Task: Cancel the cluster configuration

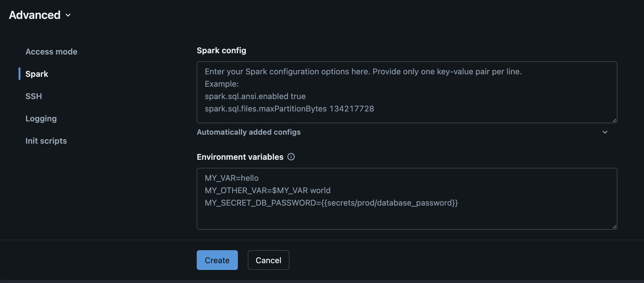Action: coord(268,260)
